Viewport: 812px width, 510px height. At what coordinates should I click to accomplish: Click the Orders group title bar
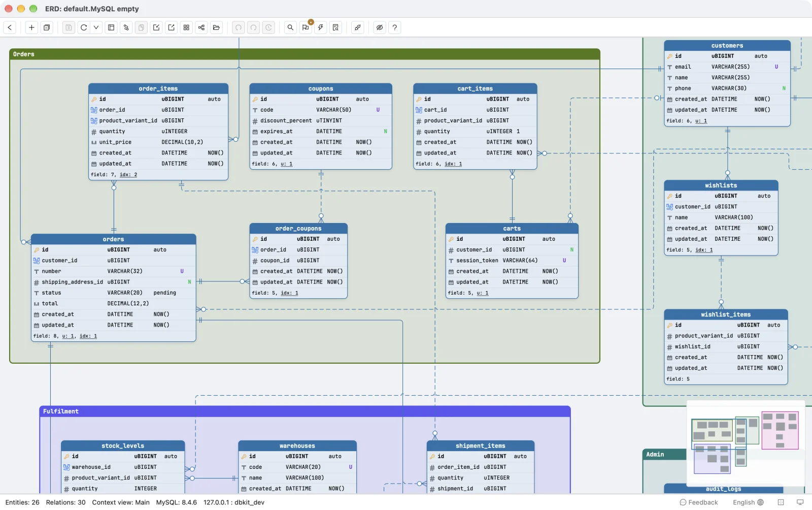tap(304, 54)
